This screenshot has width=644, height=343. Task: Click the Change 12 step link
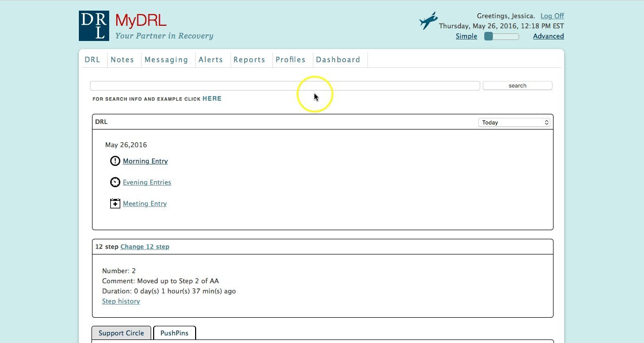[145, 247]
